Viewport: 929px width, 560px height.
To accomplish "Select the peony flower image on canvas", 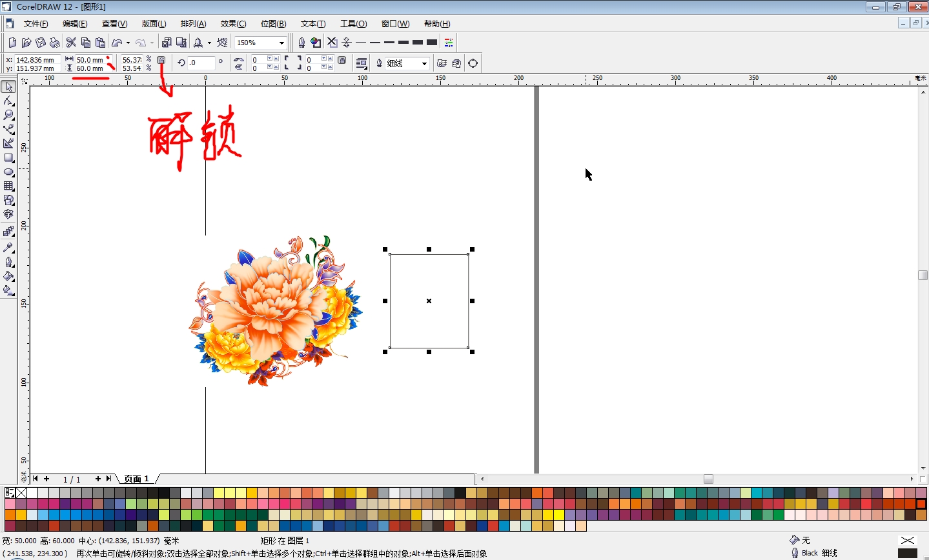I will (276, 310).
